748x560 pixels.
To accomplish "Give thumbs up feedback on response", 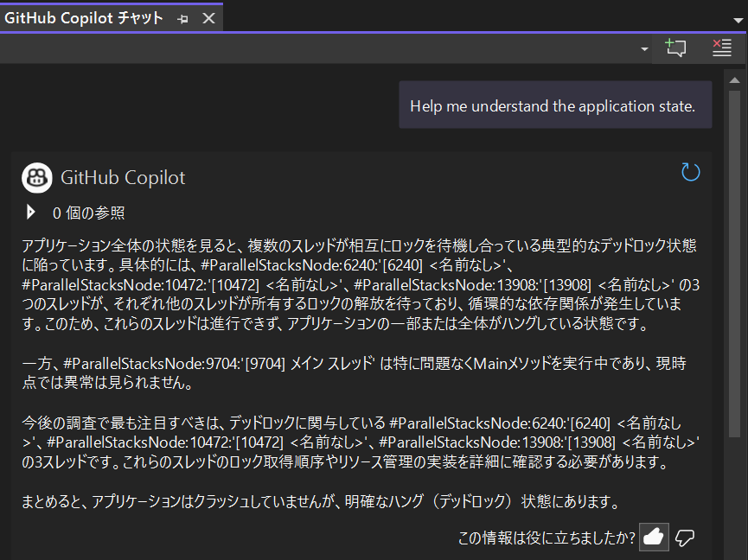I will pos(654,538).
